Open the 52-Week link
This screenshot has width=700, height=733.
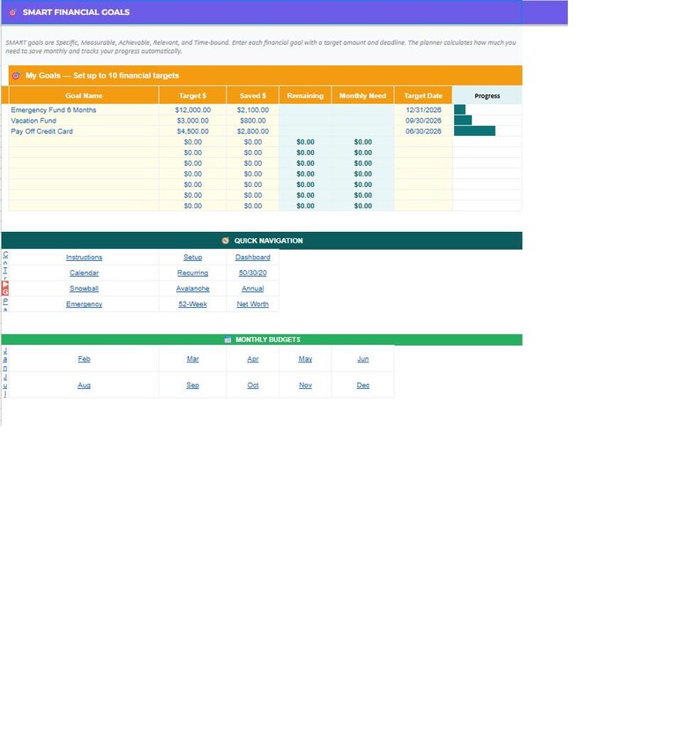tap(192, 304)
